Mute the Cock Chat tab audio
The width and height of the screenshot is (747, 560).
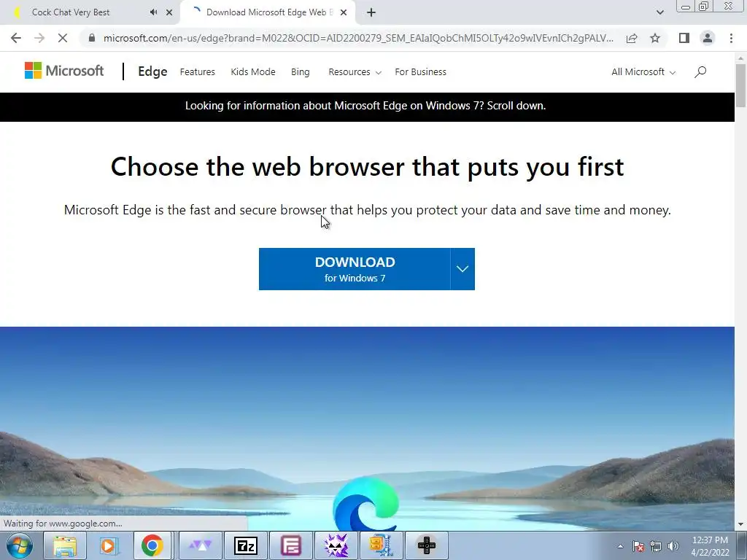[x=153, y=12]
